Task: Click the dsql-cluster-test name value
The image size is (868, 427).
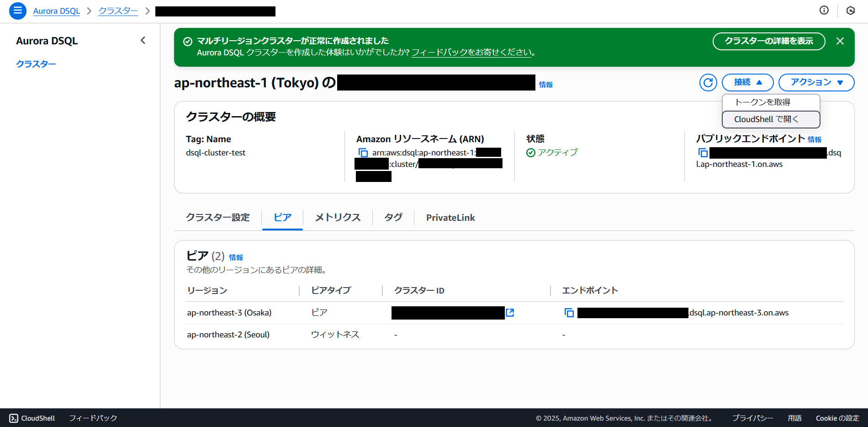Action: pyautogui.click(x=216, y=153)
